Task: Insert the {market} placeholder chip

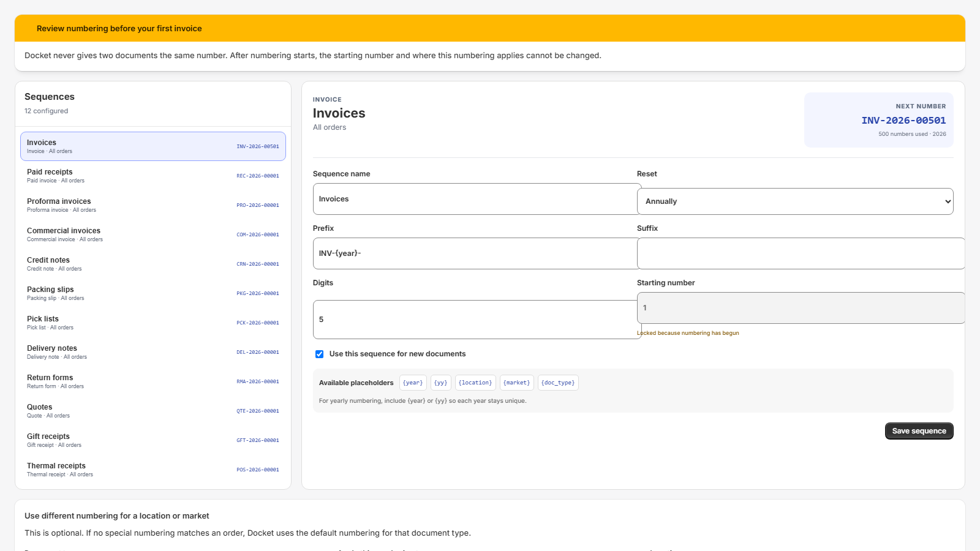Action: [517, 383]
